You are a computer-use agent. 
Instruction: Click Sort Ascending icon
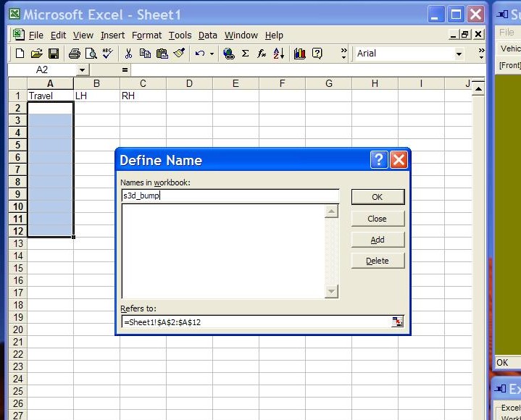click(x=279, y=54)
